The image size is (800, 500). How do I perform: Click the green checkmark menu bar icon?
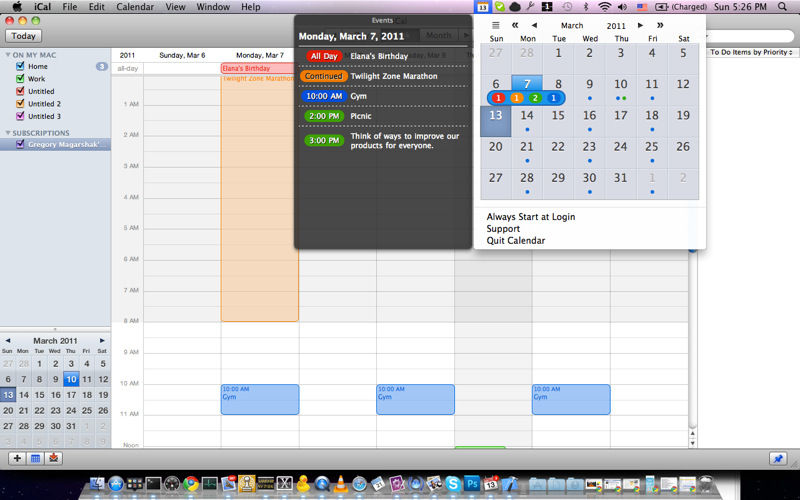[x=499, y=7]
